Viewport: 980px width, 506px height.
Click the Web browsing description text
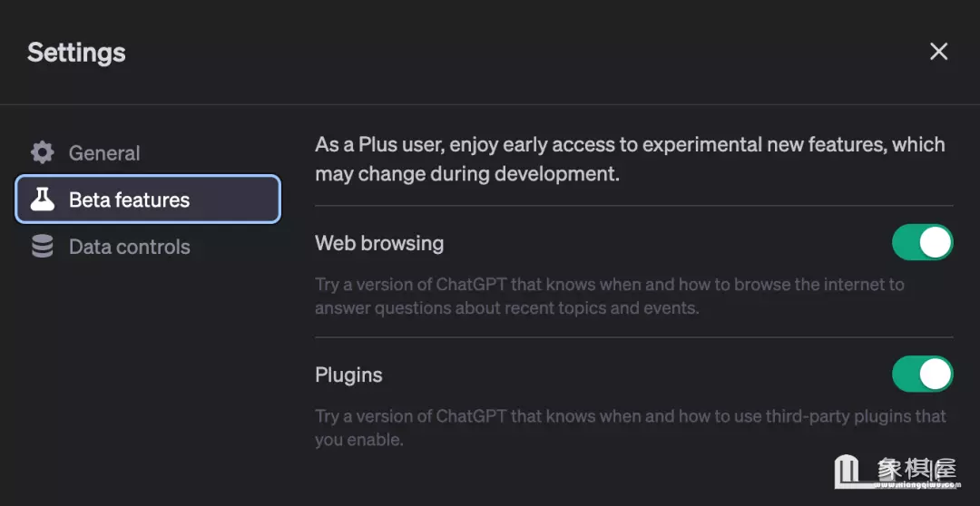tap(609, 296)
